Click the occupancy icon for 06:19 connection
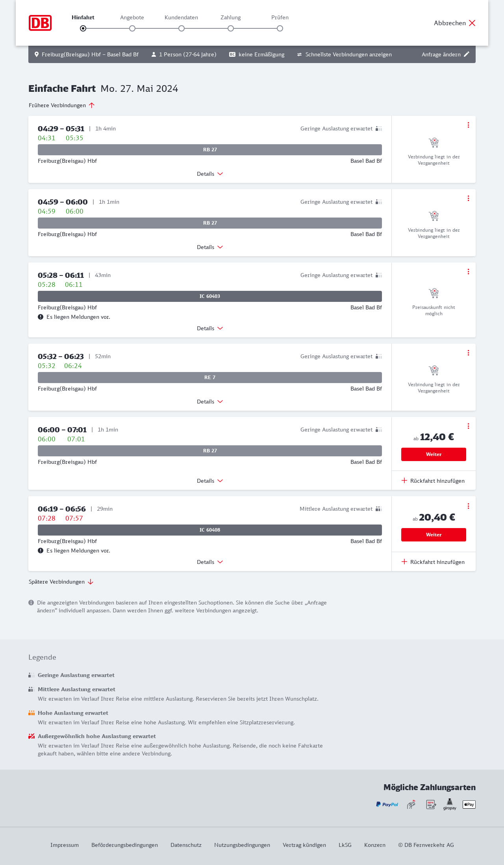 379,509
